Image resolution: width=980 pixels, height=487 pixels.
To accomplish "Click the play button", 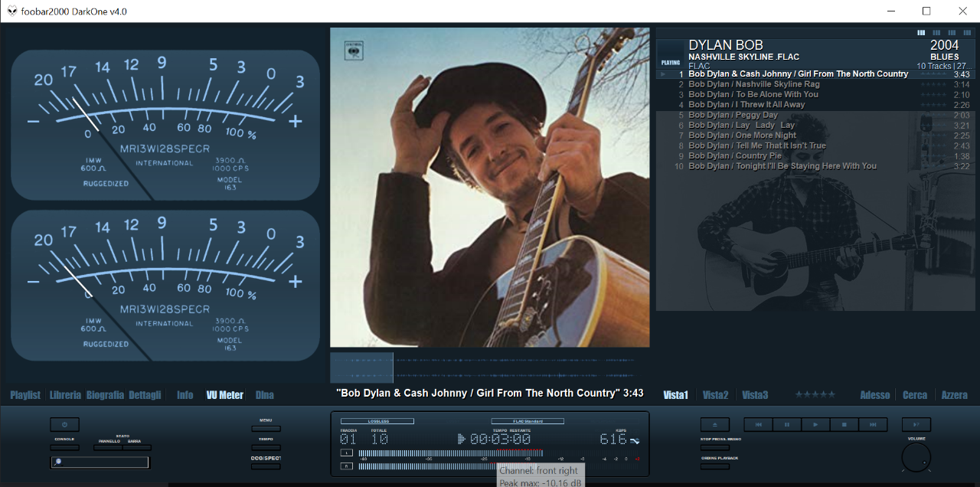I will pos(815,424).
